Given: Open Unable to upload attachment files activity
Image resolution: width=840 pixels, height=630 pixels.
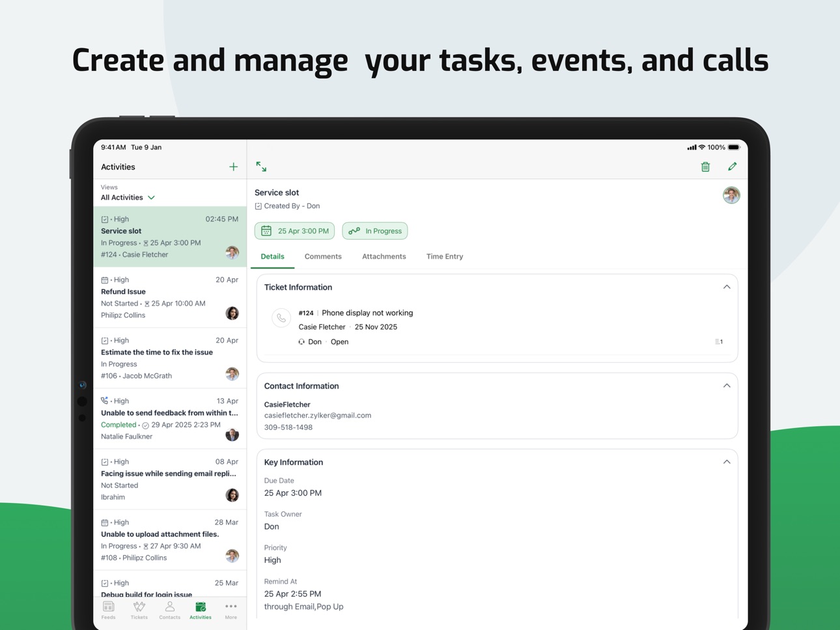Looking at the screenshot, I should click(x=170, y=539).
